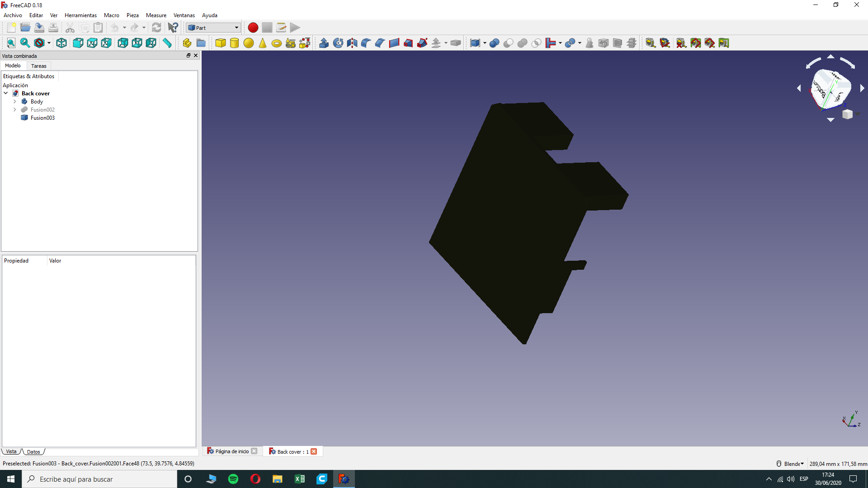Switch to the Tareas tab
This screenshot has width=868, height=488.
pos(38,66)
